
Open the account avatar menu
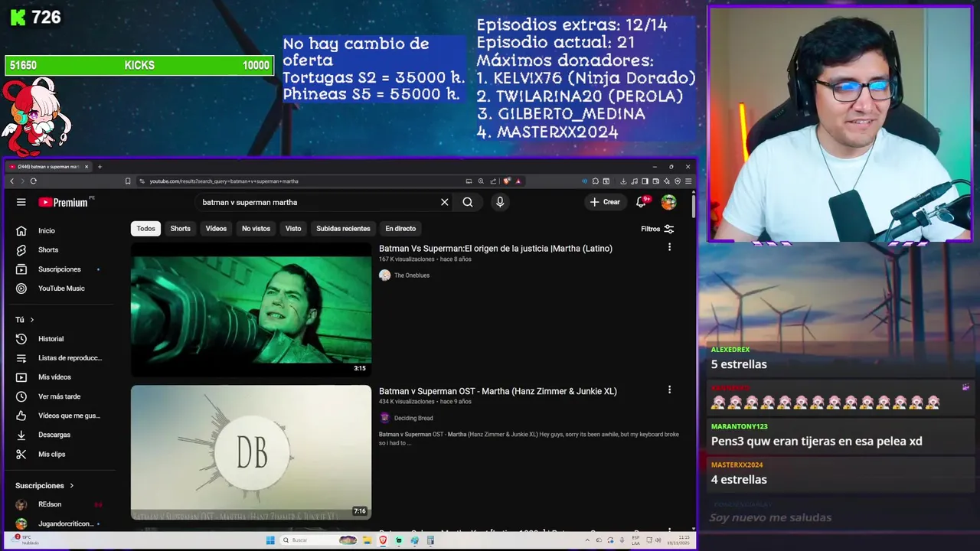[669, 202]
